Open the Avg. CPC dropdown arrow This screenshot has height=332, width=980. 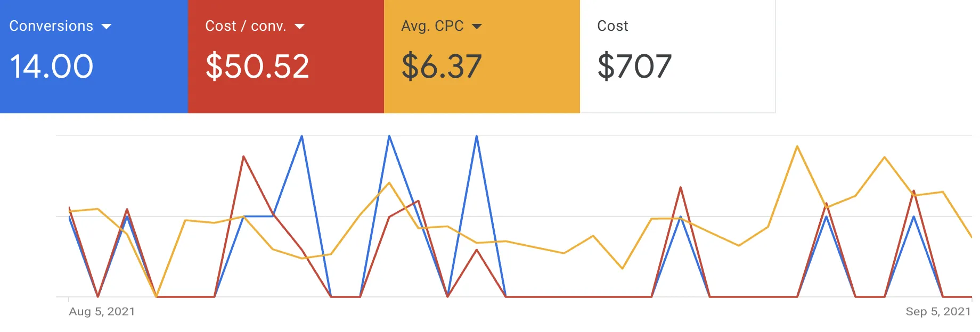click(477, 27)
